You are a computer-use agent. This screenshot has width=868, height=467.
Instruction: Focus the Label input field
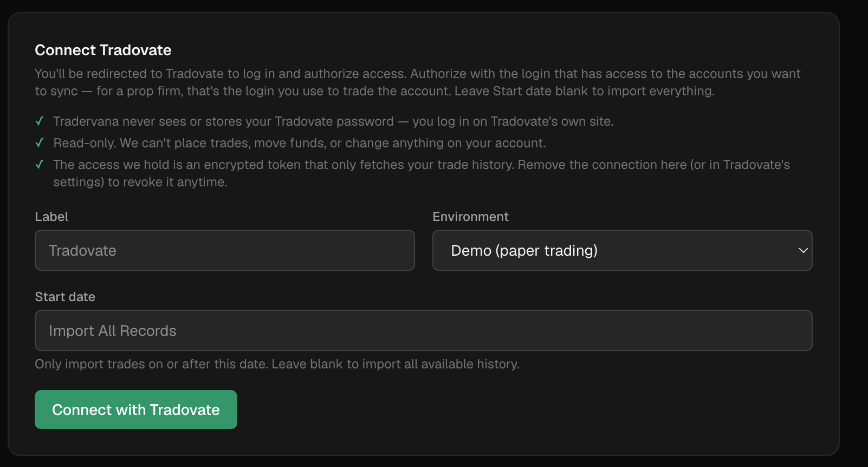click(x=225, y=250)
